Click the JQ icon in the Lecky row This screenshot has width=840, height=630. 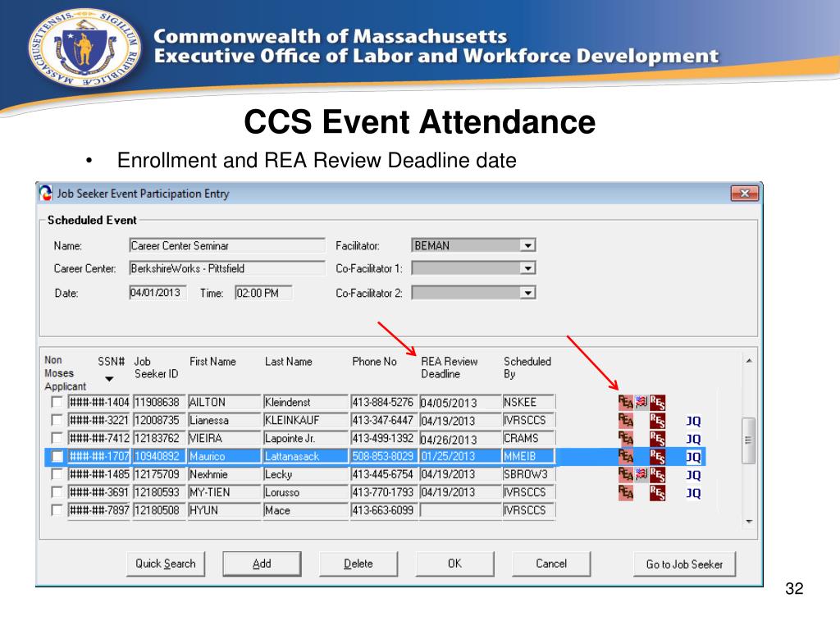pyautogui.click(x=693, y=475)
